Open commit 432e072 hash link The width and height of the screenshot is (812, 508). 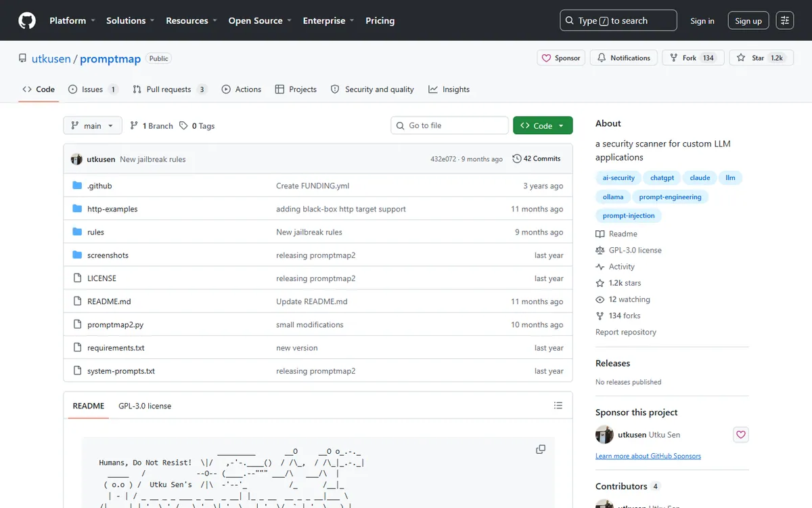pyautogui.click(x=443, y=159)
